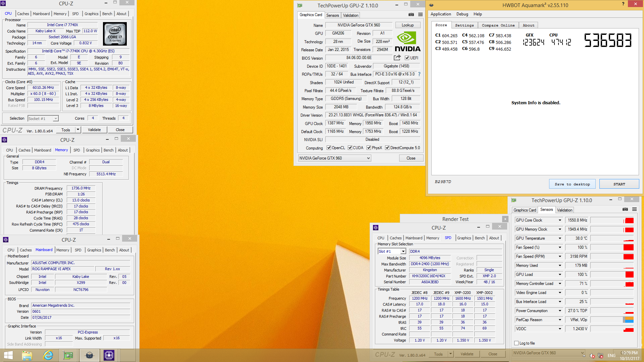Click the Fan Speed (%) sensor graph

point(612,247)
